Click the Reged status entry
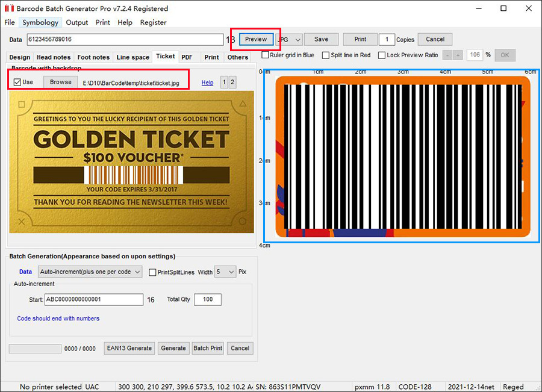This screenshot has width=542, height=392. tap(513, 387)
